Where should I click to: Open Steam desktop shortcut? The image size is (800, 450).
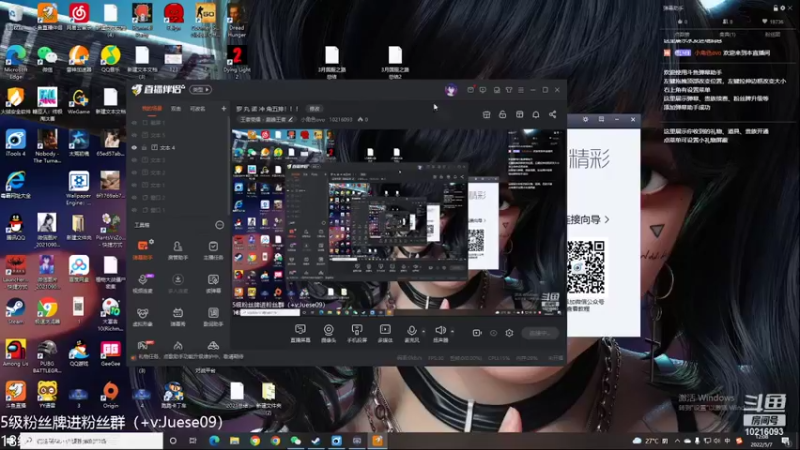tap(15, 311)
